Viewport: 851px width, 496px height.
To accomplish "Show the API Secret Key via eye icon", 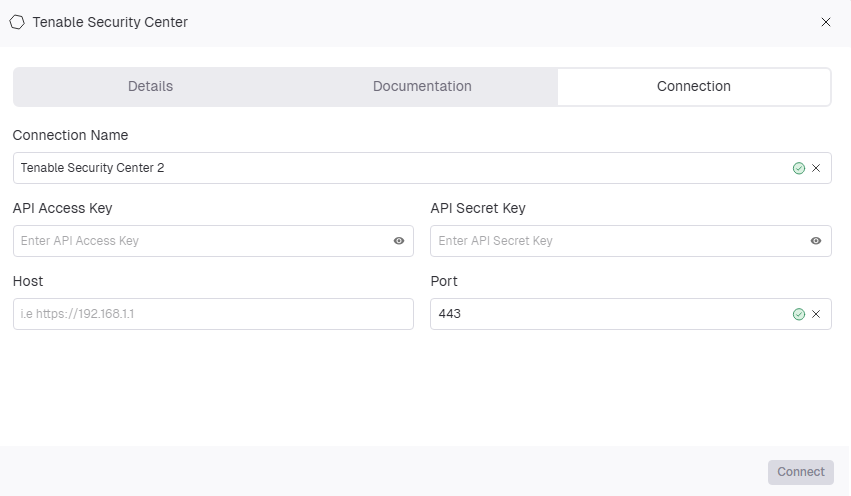I will pos(816,241).
